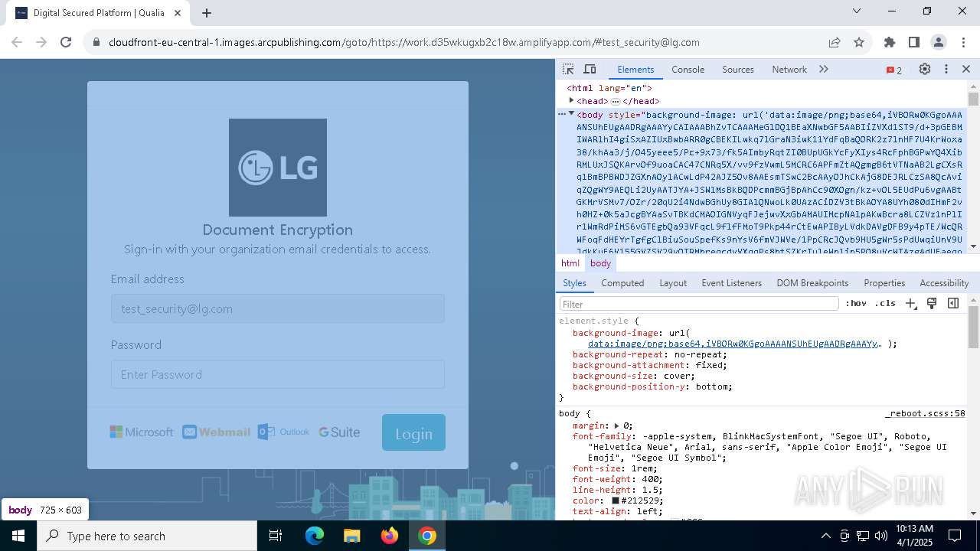Screen dimensions: 980x551
Task: View site information via the lock icon
Action: pos(96,43)
